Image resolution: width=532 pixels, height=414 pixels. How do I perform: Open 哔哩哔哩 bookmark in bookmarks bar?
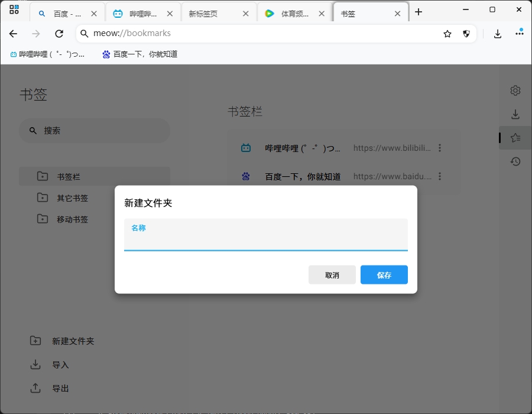[47, 54]
